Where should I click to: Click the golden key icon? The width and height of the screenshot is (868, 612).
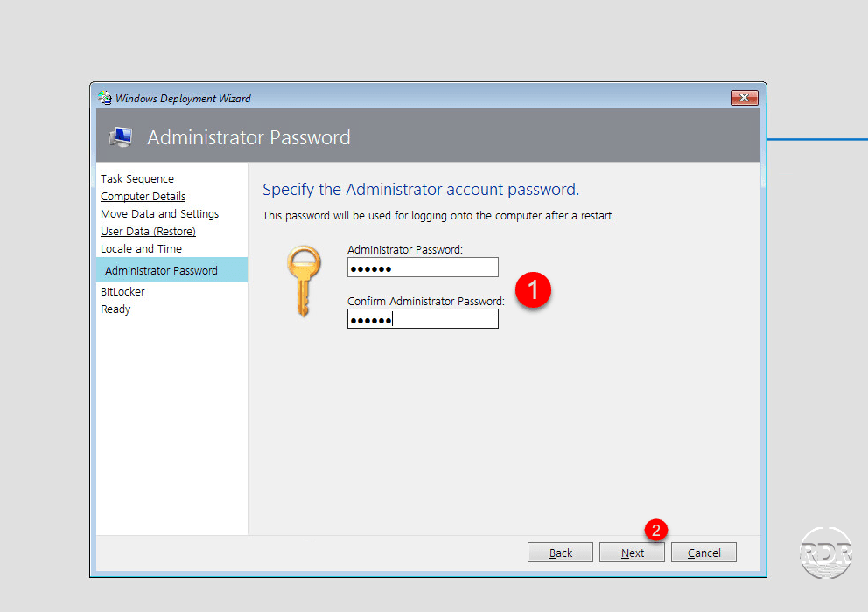pos(304,282)
